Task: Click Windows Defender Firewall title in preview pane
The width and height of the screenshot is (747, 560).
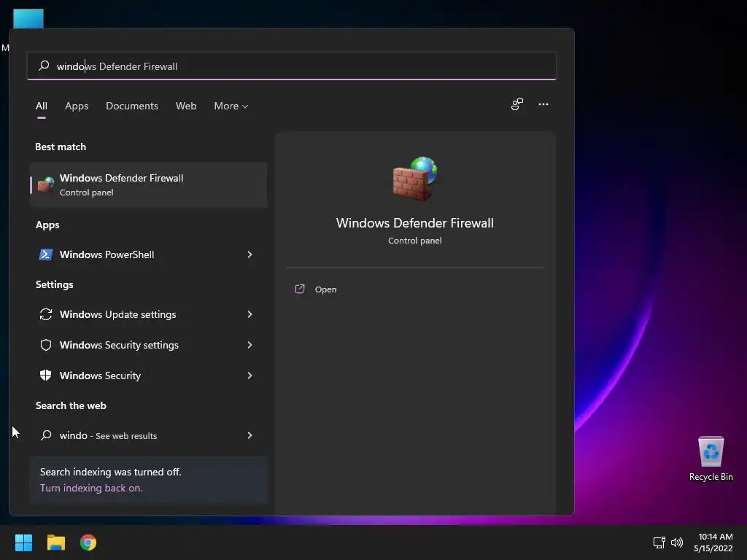Action: [x=414, y=223]
